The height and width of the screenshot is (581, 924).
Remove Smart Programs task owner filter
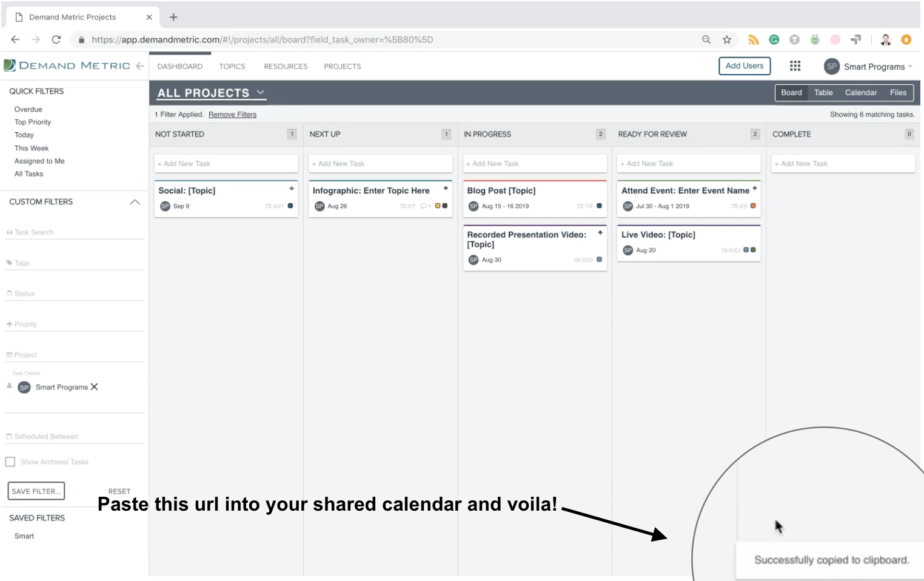(94, 387)
